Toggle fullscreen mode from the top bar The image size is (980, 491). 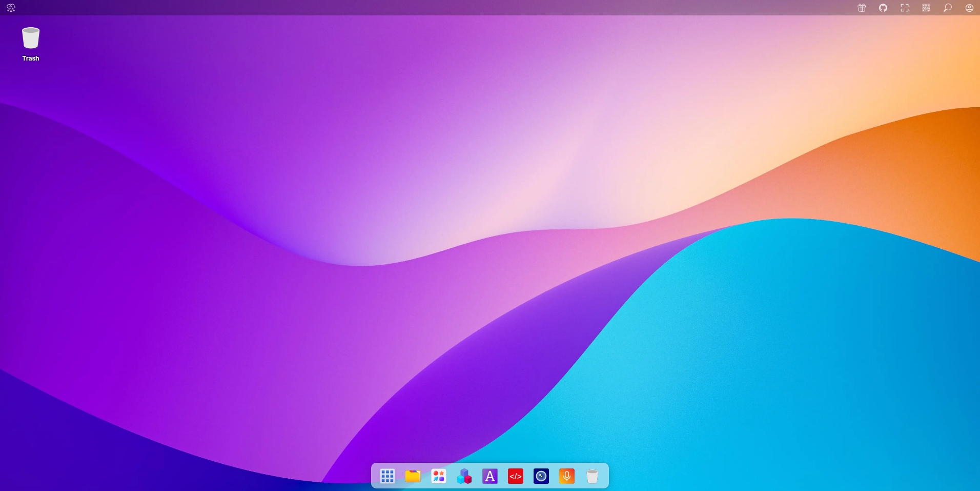[905, 8]
